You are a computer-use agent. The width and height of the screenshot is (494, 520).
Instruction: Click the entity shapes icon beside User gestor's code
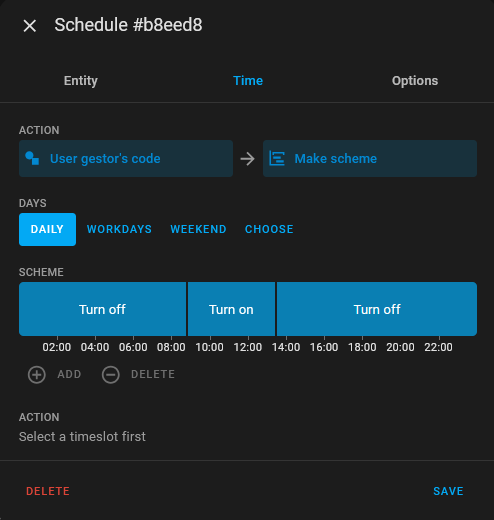coord(32,158)
